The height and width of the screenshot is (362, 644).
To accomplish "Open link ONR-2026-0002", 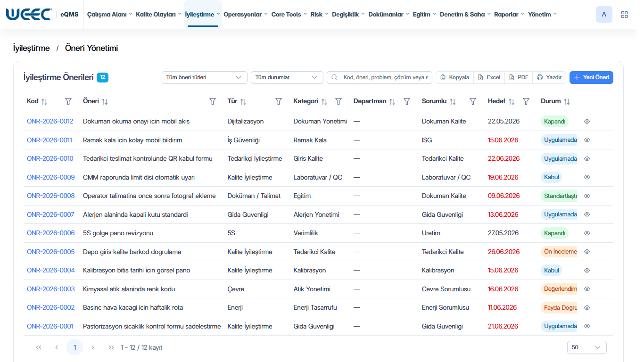I will coord(51,308).
